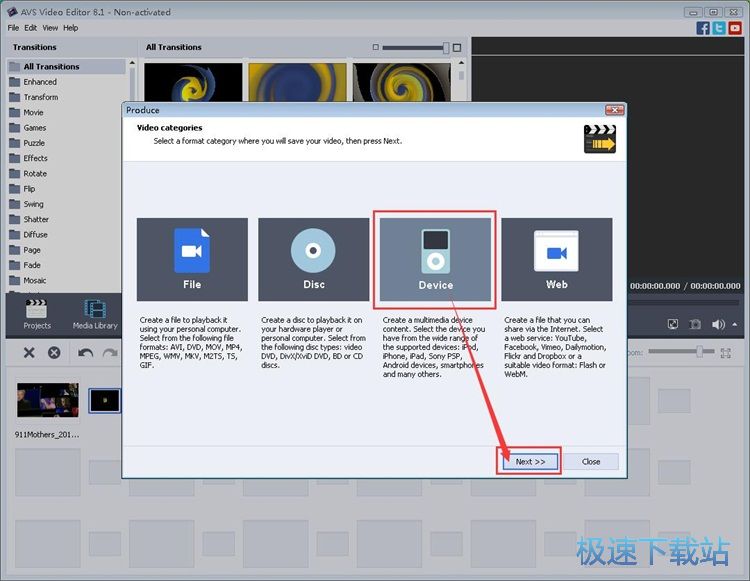Select the third spiral transition thumbnail
Image resolution: width=750 pixels, height=581 pixels.
coord(402,82)
